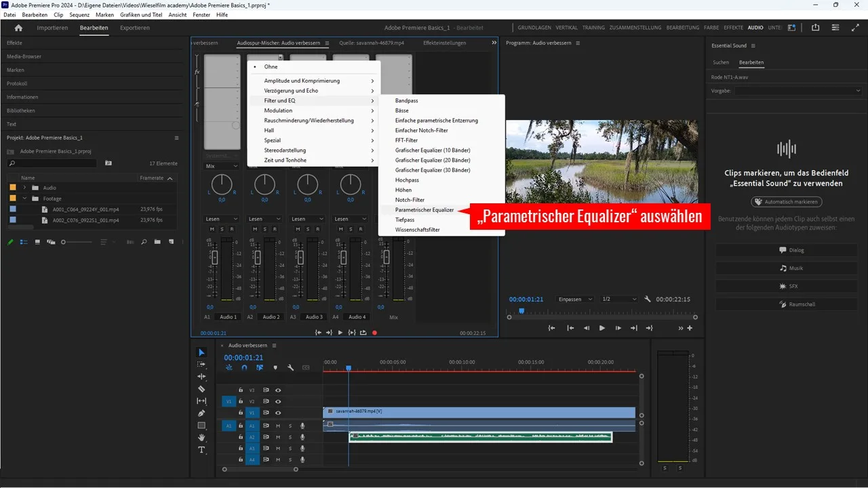Select the Rectangle tool
The image size is (868, 488).
click(201, 426)
